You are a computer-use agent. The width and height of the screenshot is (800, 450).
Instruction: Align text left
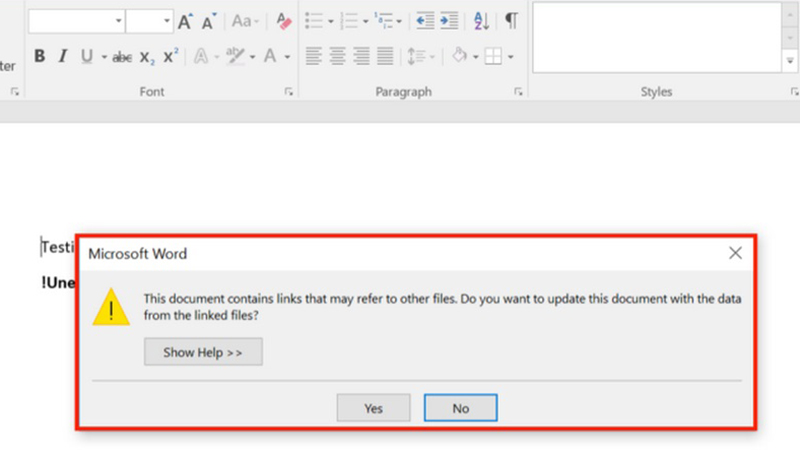point(313,56)
